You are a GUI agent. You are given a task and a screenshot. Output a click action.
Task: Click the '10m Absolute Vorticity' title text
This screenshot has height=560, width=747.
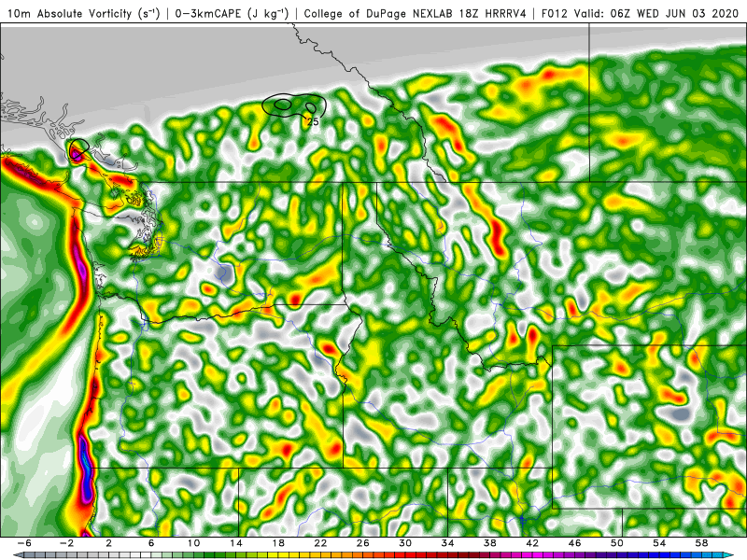pos(70,14)
